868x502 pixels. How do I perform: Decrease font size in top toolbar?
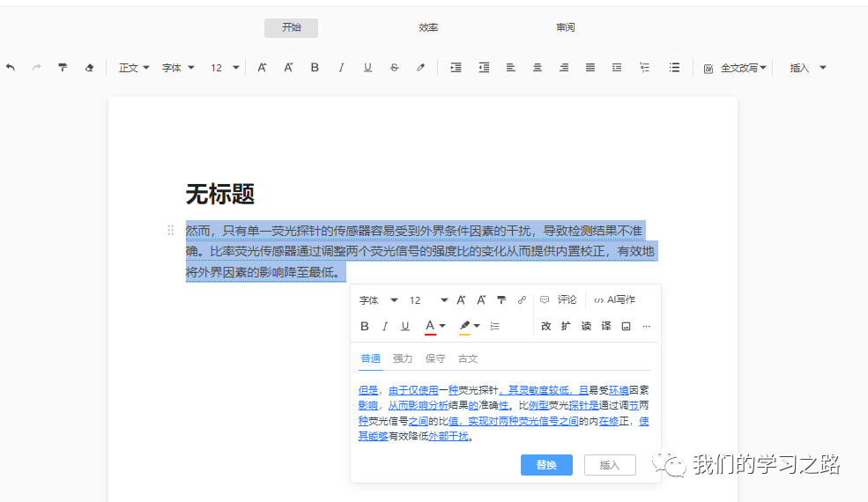click(x=288, y=68)
